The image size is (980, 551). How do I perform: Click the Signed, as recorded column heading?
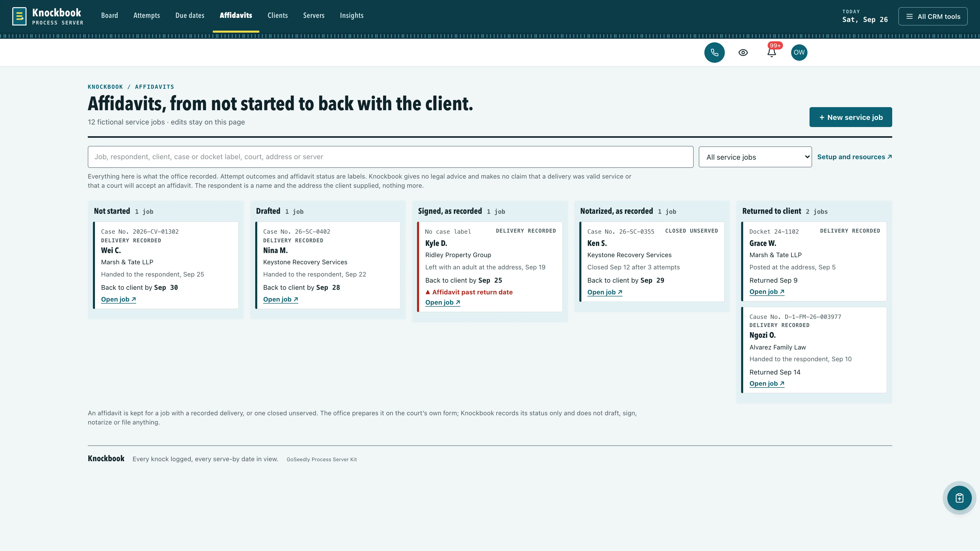pos(450,211)
